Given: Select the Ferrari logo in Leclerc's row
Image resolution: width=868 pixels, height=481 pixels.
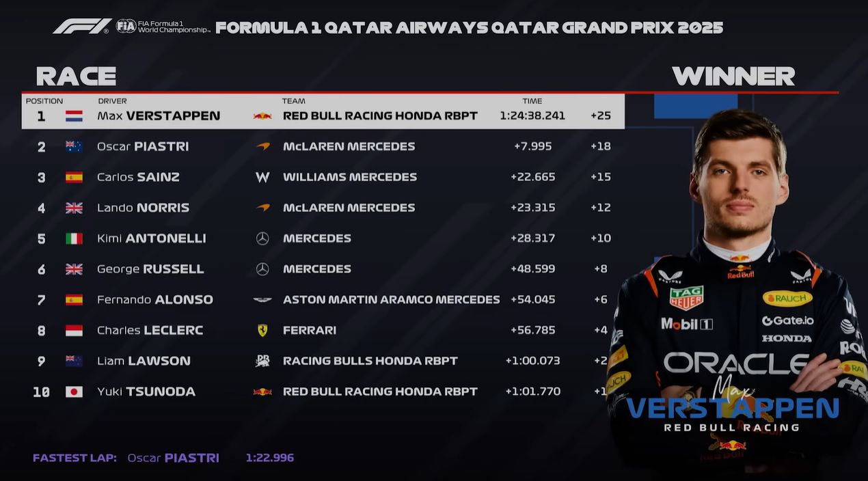Looking at the screenshot, I should point(262,330).
